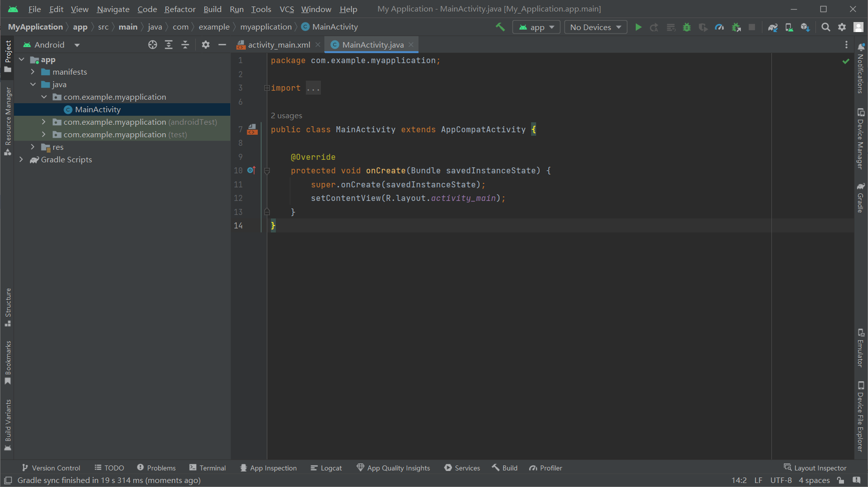Toggle the Build Variants tool window
Screen dimensions: 868x487
tap(8, 425)
